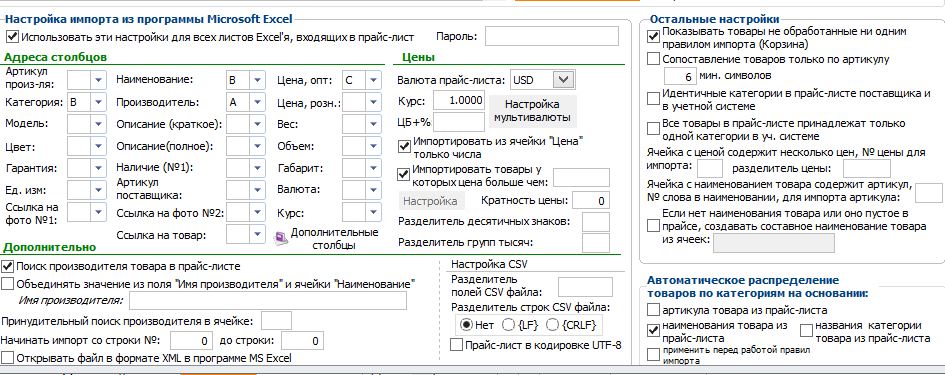Screen dimensions: 945x375
Task: Toggle 'Показывать товары не обработанные' checkbox
Action: pos(653,37)
